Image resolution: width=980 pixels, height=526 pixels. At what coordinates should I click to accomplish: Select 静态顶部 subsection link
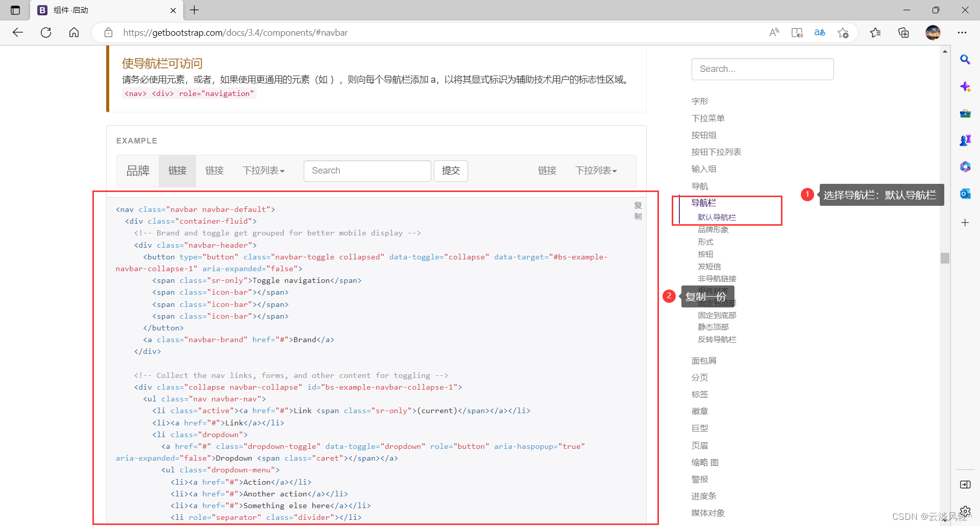point(713,327)
